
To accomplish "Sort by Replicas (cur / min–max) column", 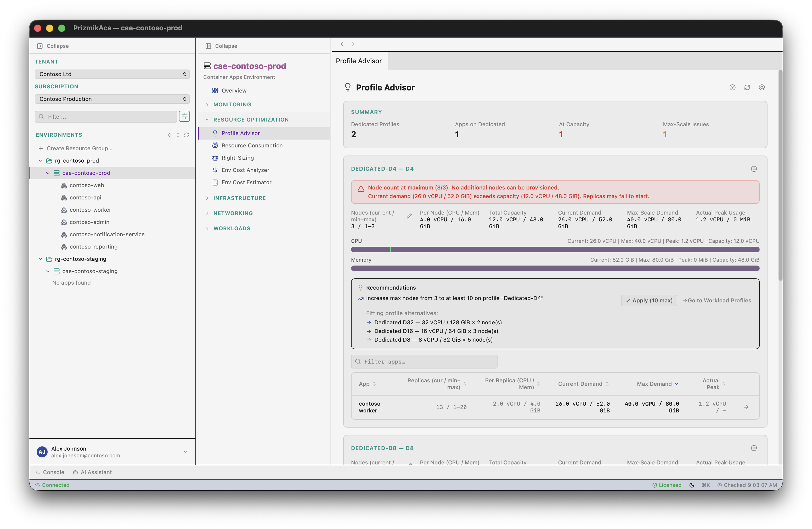I will pyautogui.click(x=436, y=384).
